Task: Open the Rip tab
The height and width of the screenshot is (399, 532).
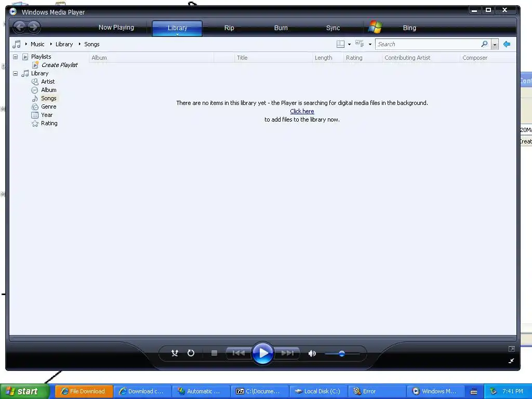Action: [229, 28]
